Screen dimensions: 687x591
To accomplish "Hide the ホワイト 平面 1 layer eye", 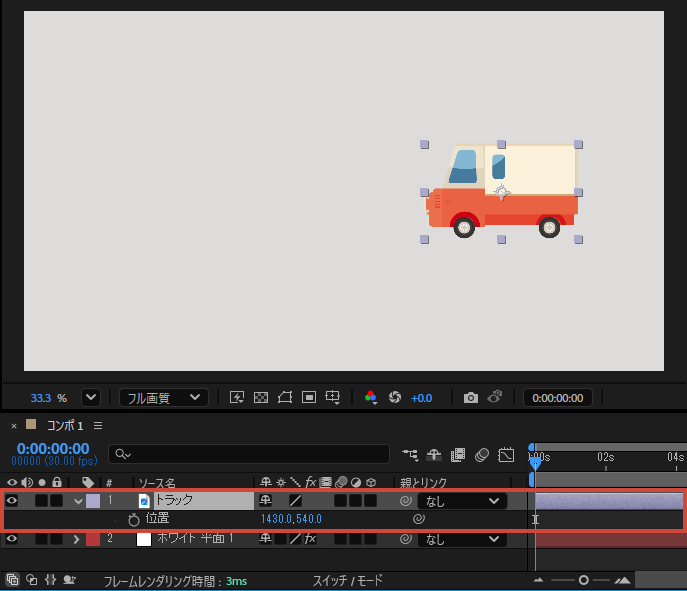I will point(12,538).
